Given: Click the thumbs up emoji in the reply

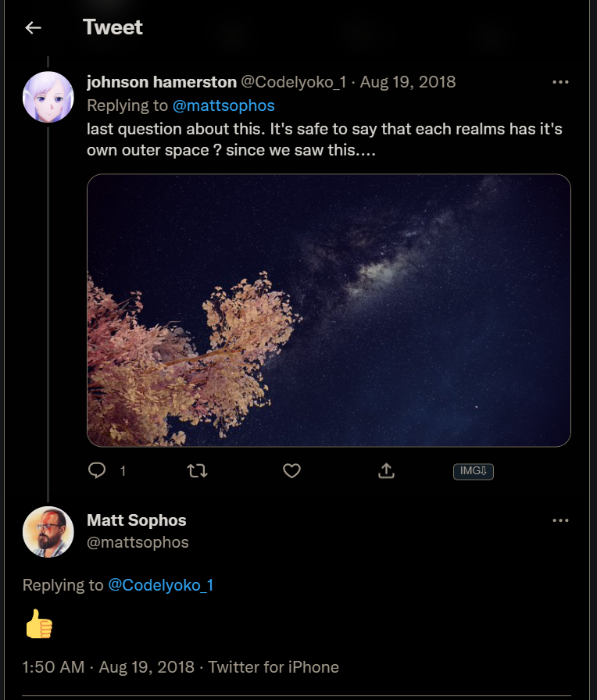Looking at the screenshot, I should pyautogui.click(x=39, y=624).
